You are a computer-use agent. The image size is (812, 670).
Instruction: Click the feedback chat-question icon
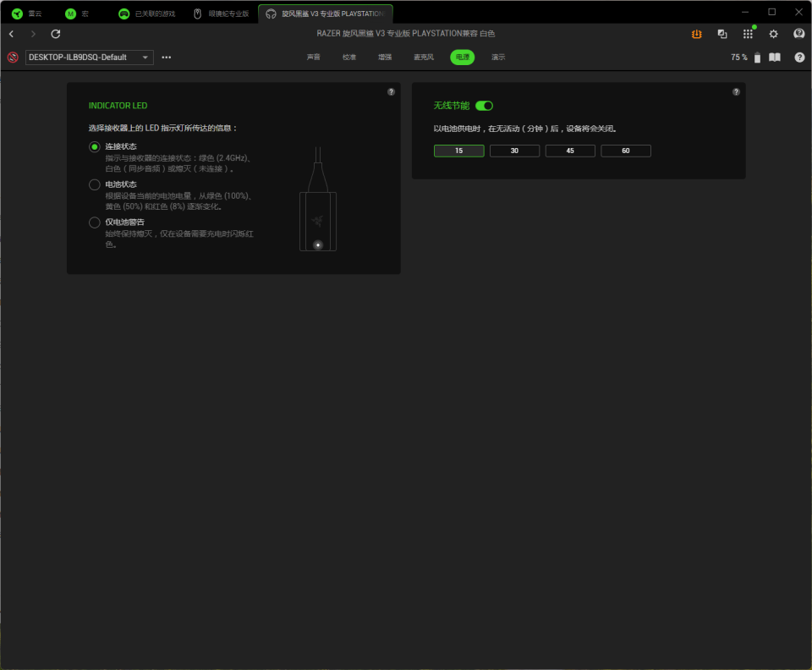pyautogui.click(x=799, y=34)
